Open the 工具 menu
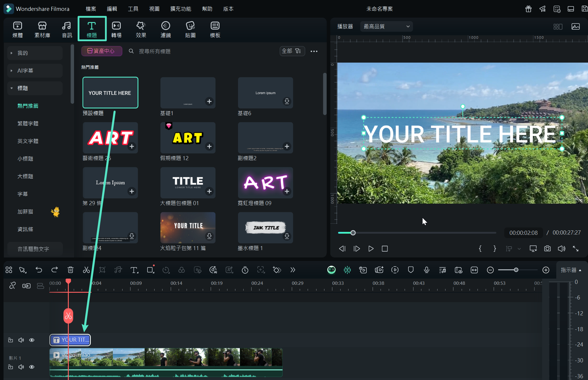588x380 pixels. [x=133, y=9]
